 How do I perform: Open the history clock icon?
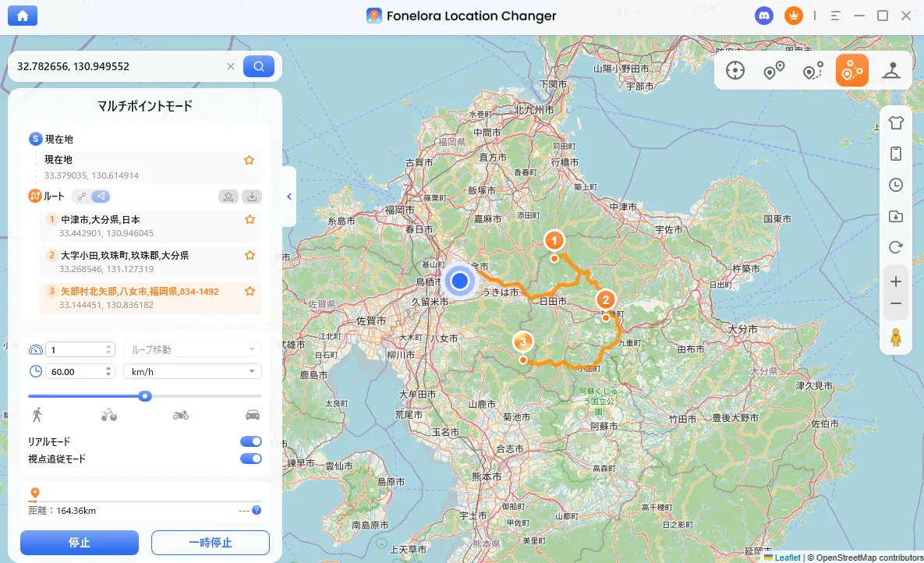pyautogui.click(x=896, y=185)
